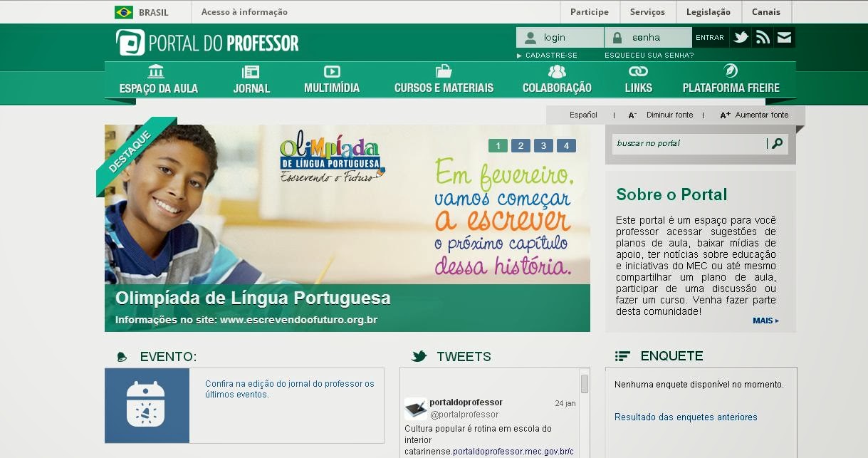Click the Brazil flag icon
868x458 pixels.
[x=124, y=12]
